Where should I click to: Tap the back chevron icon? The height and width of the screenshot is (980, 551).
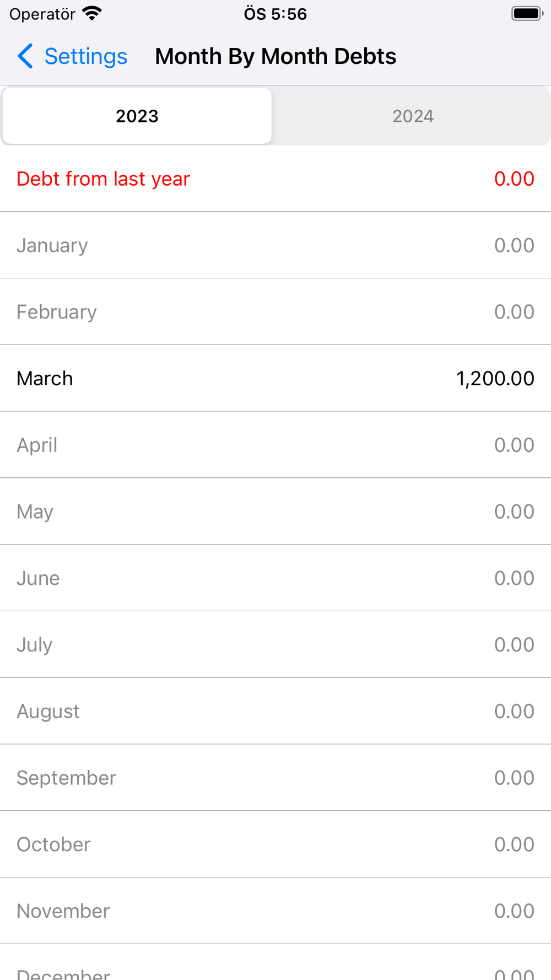[x=25, y=56]
